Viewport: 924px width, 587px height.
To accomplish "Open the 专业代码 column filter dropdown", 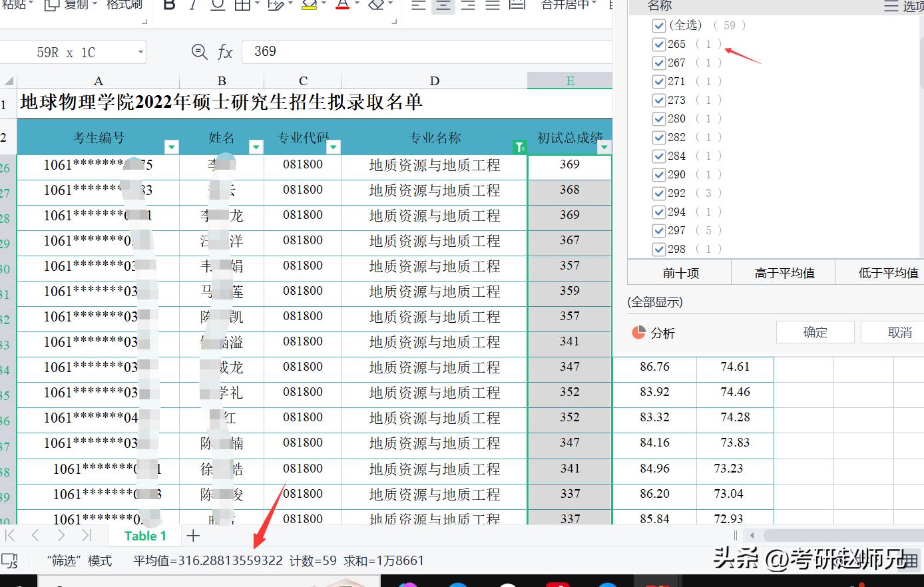I will tap(334, 147).
